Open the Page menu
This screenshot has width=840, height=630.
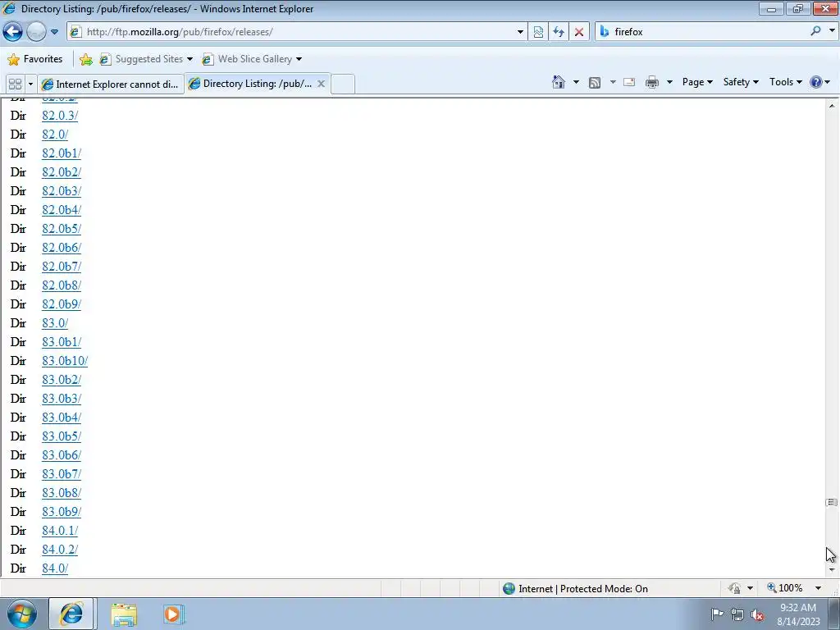coord(697,82)
